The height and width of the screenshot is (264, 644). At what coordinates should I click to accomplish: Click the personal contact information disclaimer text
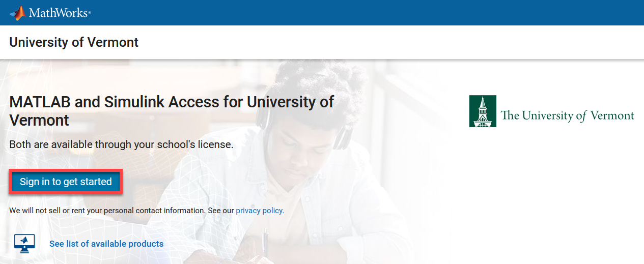122,210
